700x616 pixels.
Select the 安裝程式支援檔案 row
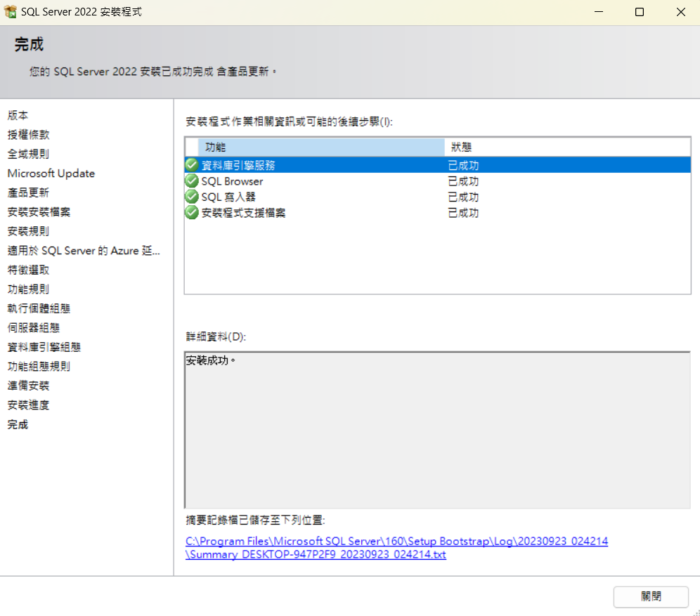click(437, 213)
